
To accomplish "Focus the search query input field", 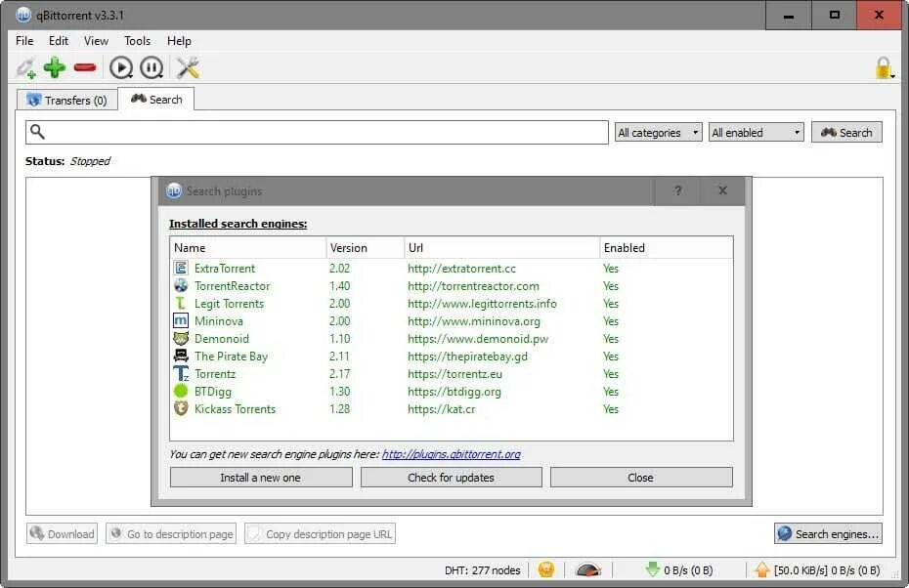I will pos(317,132).
